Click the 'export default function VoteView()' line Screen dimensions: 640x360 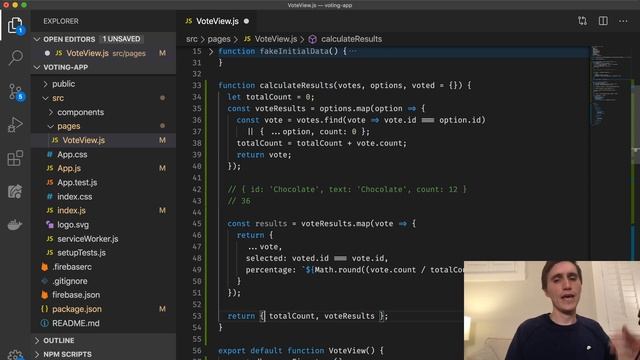[301, 351]
